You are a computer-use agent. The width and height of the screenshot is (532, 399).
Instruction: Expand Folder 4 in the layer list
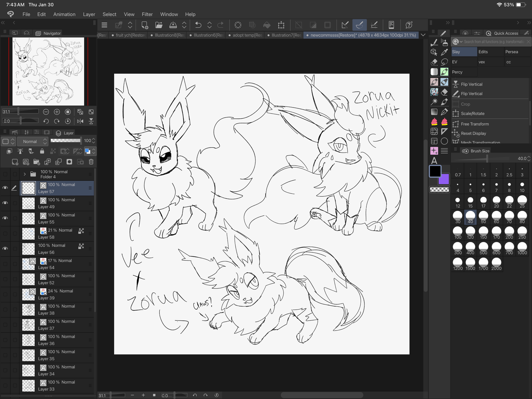(x=24, y=174)
